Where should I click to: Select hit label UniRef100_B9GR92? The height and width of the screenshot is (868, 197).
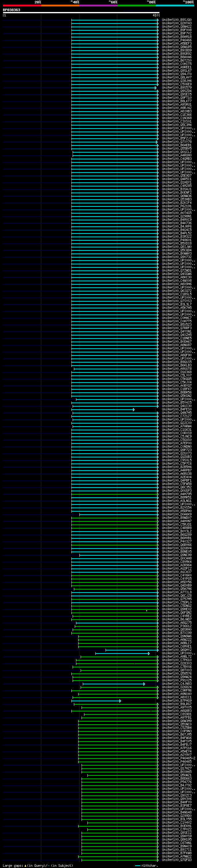[177, 54]
